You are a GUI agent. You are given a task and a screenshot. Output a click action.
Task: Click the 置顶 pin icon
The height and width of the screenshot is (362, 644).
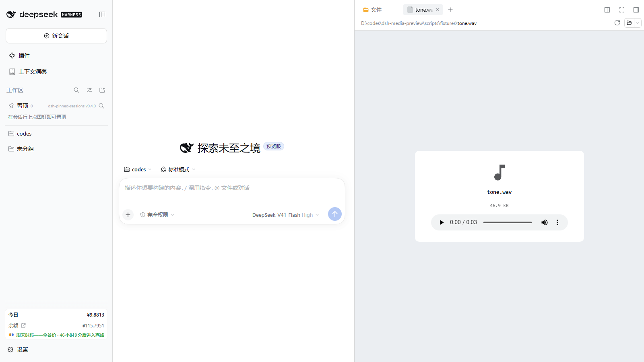(x=11, y=106)
